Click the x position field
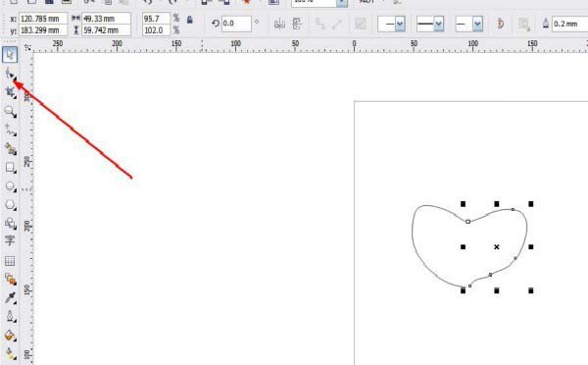588x365 pixels. coord(43,19)
